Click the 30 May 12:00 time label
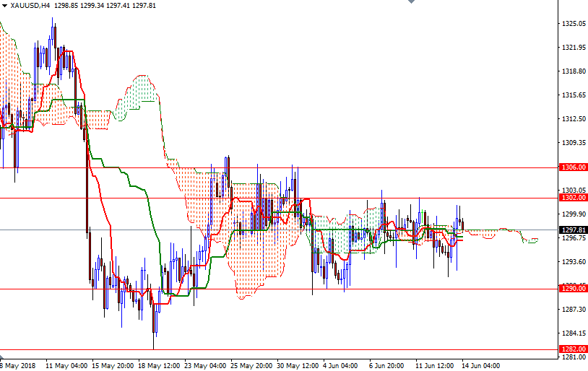 point(298,365)
